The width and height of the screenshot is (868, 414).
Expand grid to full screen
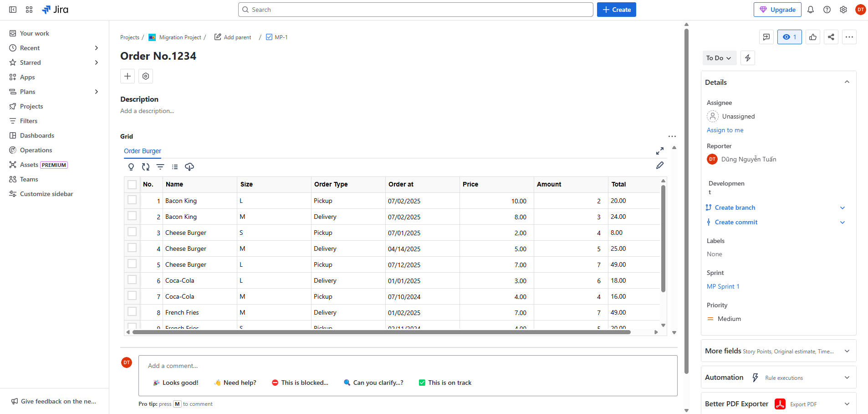tap(660, 151)
